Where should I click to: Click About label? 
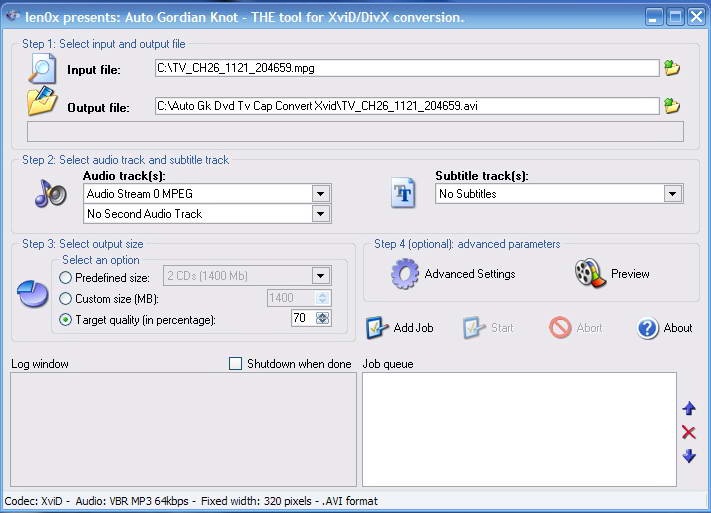(x=678, y=328)
